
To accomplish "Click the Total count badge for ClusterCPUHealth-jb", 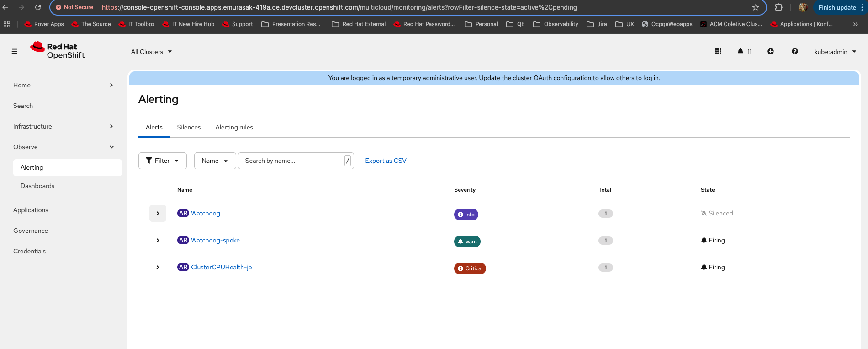I will pos(606,268).
